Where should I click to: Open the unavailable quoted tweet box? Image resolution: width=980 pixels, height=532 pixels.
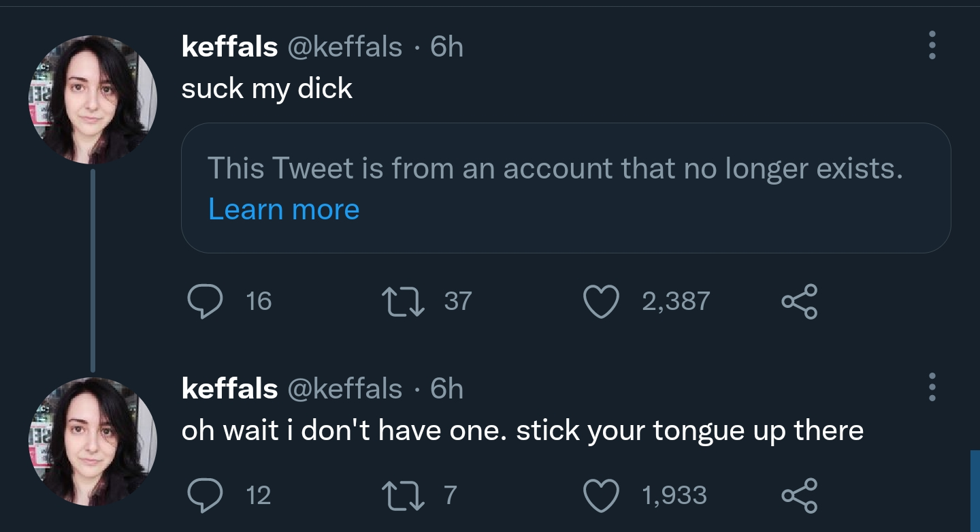(565, 187)
